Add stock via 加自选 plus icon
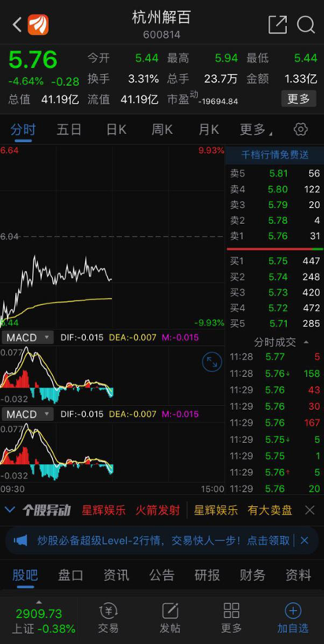 292,619
